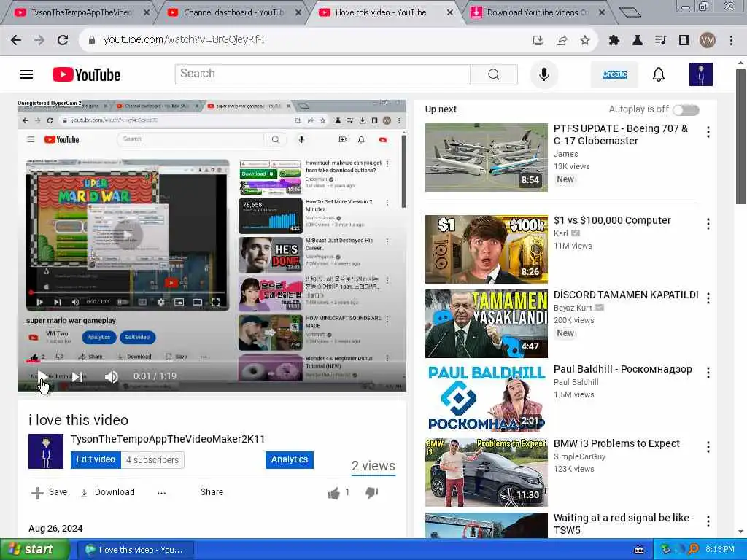Start voice search with the microphone icon
The height and width of the screenshot is (560, 747).
pyautogui.click(x=543, y=74)
